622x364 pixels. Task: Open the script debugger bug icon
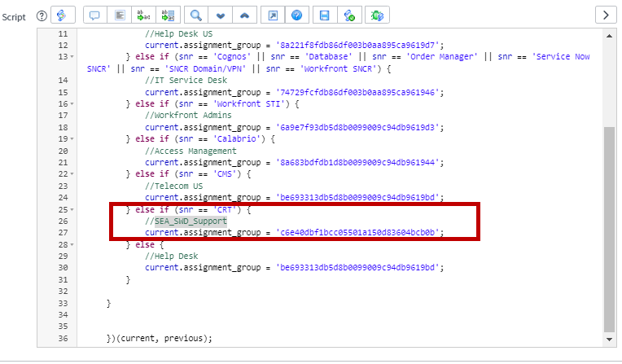[x=377, y=15]
